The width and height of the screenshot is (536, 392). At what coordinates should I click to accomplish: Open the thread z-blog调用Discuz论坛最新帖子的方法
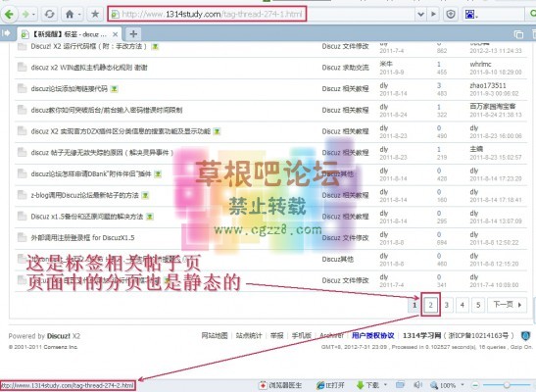[x=85, y=195]
